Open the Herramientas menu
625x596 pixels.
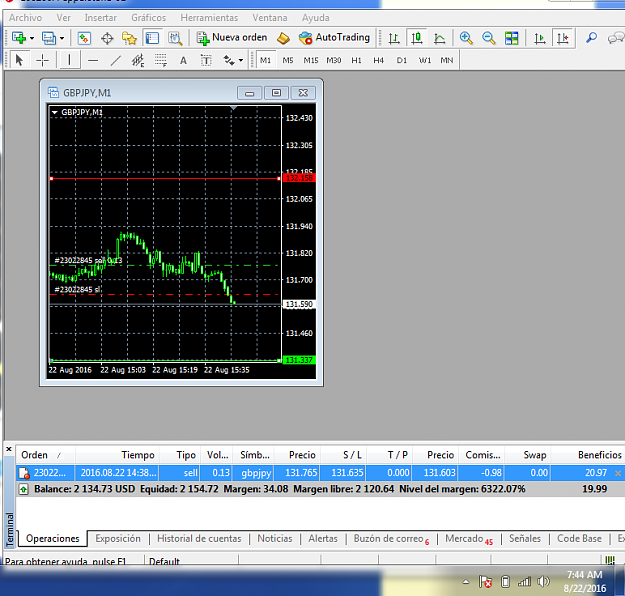(x=209, y=18)
